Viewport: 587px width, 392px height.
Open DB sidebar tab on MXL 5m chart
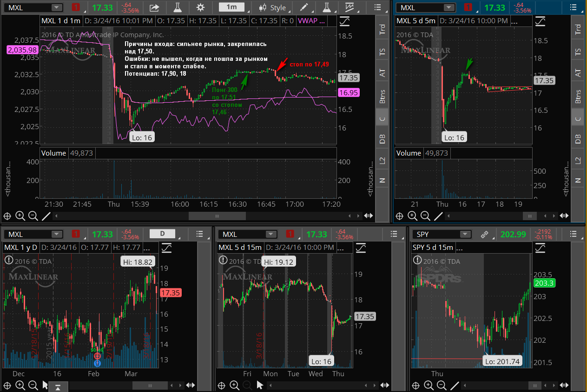pos(578,138)
